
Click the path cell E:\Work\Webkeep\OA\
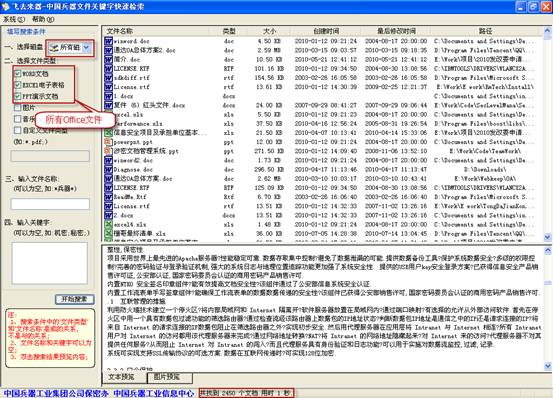point(485,179)
